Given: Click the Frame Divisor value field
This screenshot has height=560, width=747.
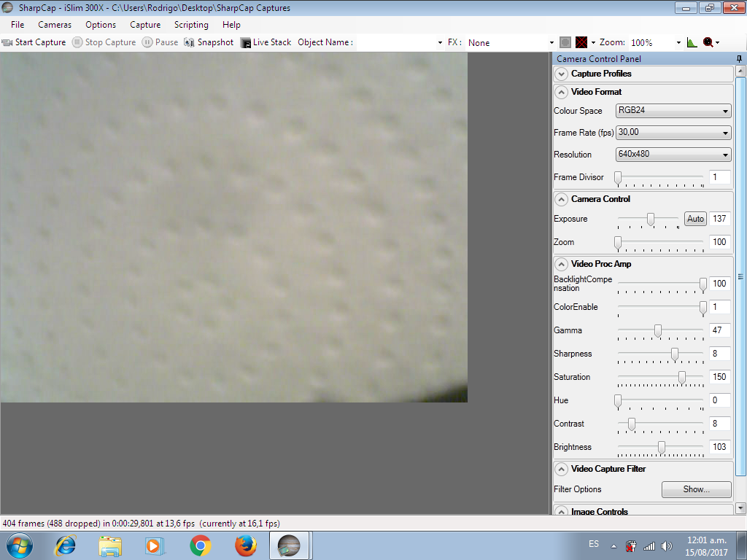Looking at the screenshot, I should [719, 177].
